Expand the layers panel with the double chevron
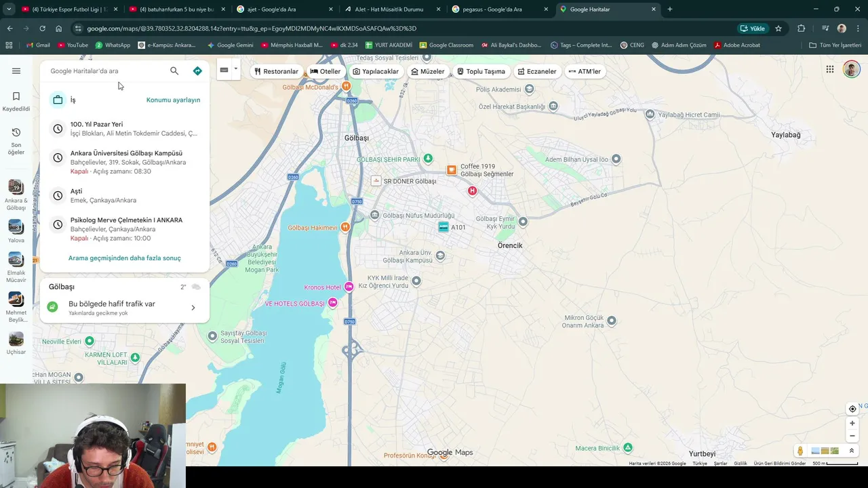The width and height of the screenshot is (868, 488). 852,451
